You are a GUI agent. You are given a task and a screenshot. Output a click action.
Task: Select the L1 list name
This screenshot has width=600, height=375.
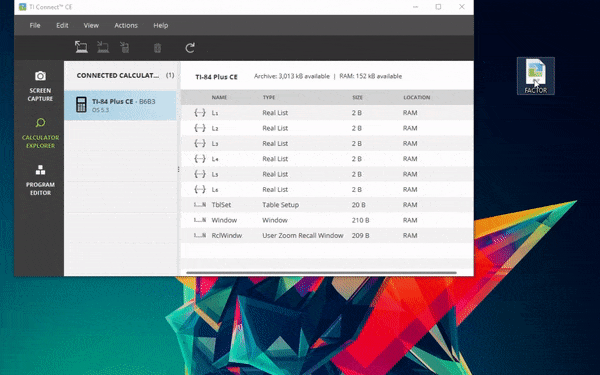coord(215,113)
